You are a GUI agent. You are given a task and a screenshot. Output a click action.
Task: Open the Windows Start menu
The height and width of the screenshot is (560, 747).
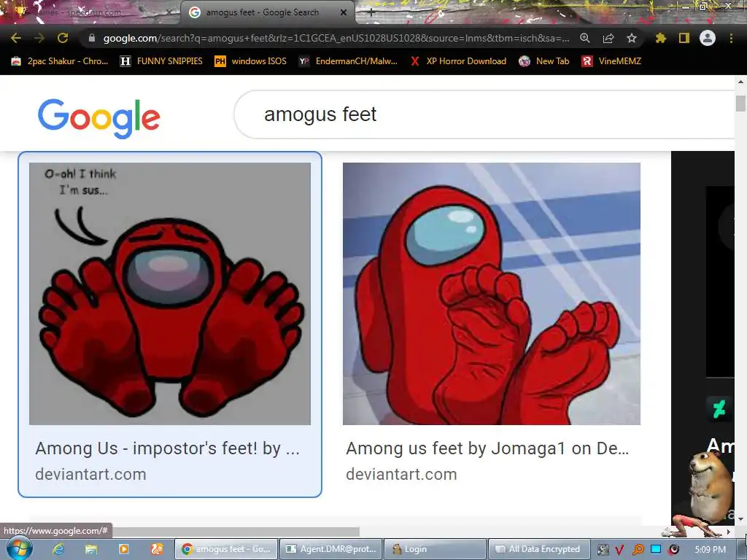[19, 548]
